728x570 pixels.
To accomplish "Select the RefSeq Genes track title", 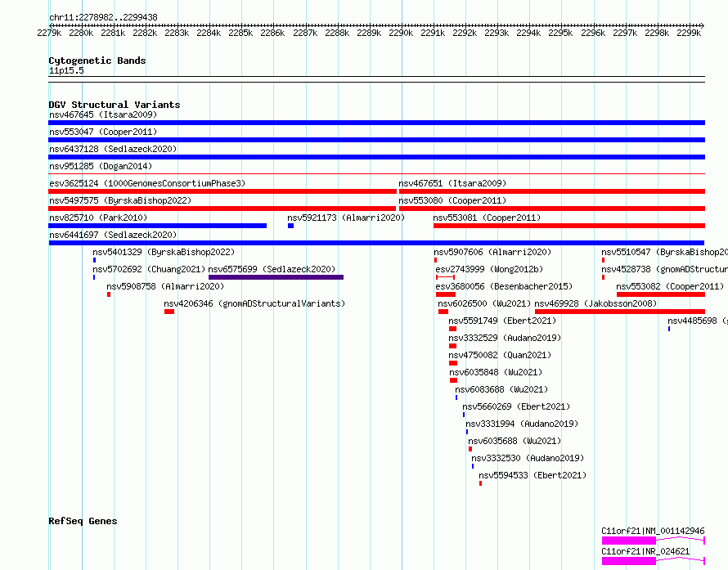I will (x=83, y=521).
